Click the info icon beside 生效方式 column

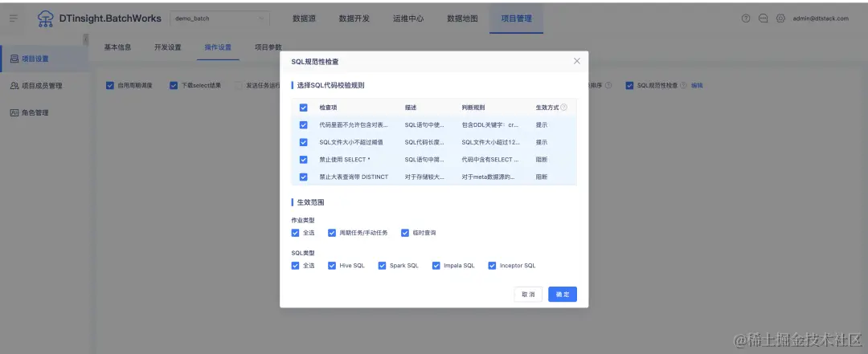click(563, 108)
